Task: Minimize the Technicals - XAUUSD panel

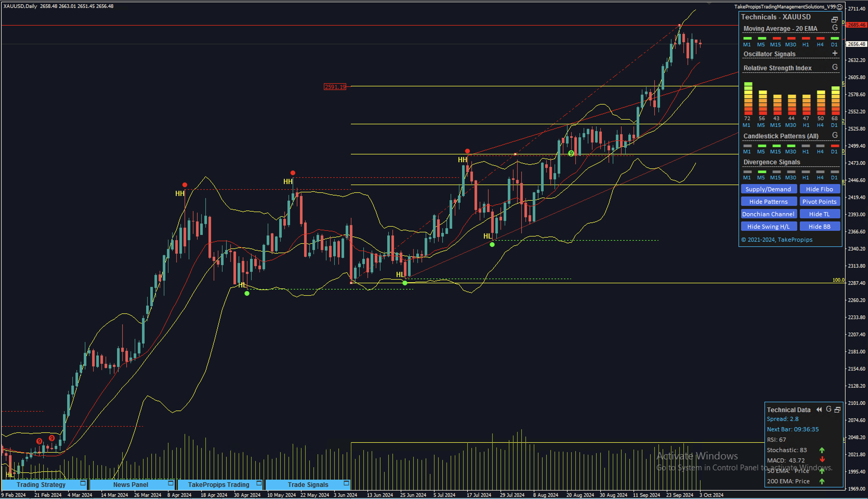Action: (834, 19)
